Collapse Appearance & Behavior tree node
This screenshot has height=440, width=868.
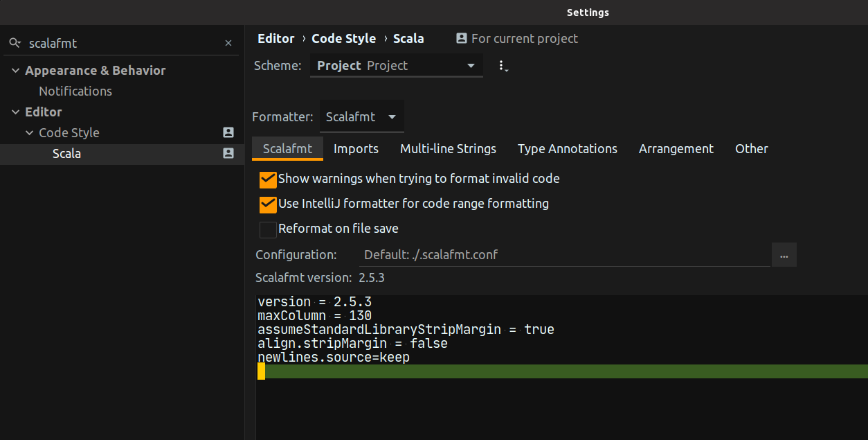point(16,71)
